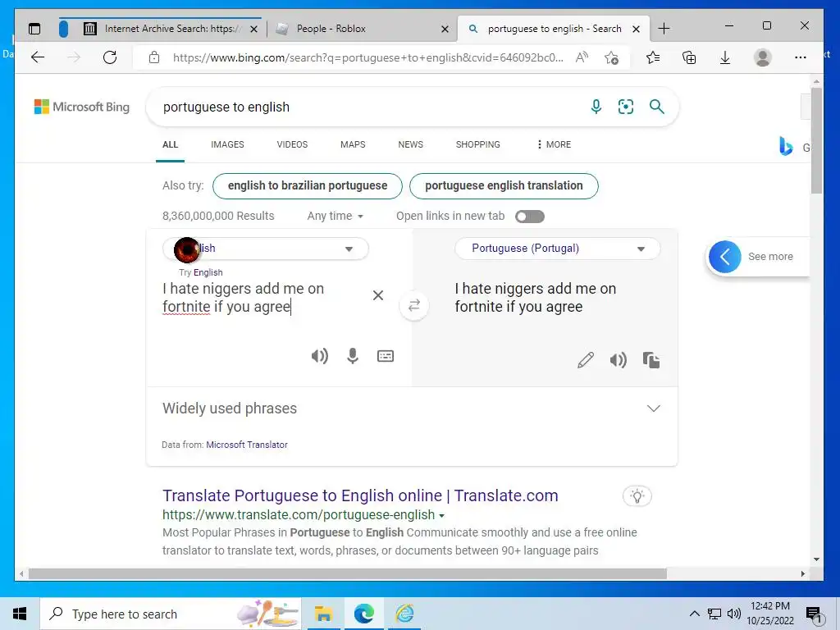
Task: Open Portuguese (Portugal) target language dropdown
Action: 557,249
